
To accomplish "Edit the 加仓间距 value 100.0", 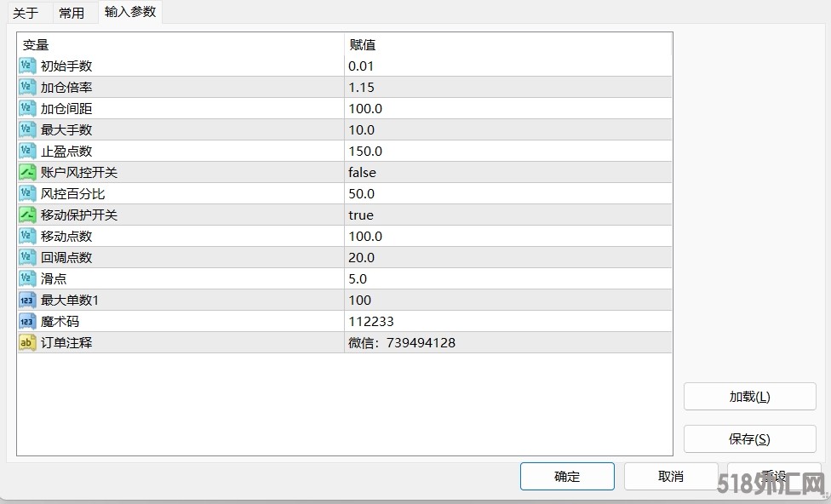I will 365,109.
